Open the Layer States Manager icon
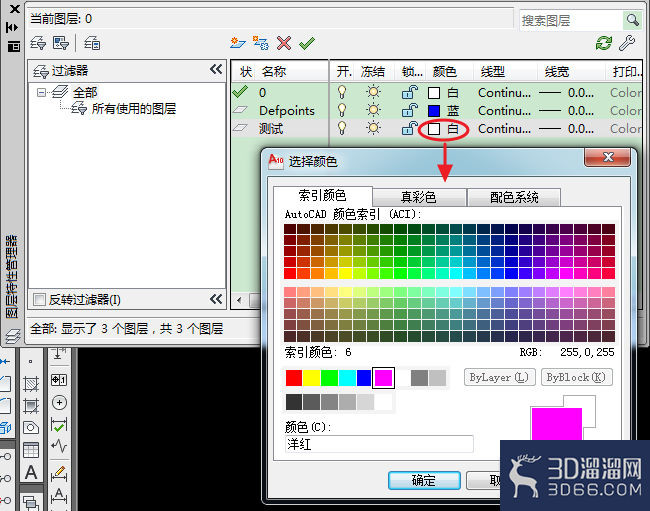Image resolution: width=650 pixels, height=511 pixels. tap(92, 43)
